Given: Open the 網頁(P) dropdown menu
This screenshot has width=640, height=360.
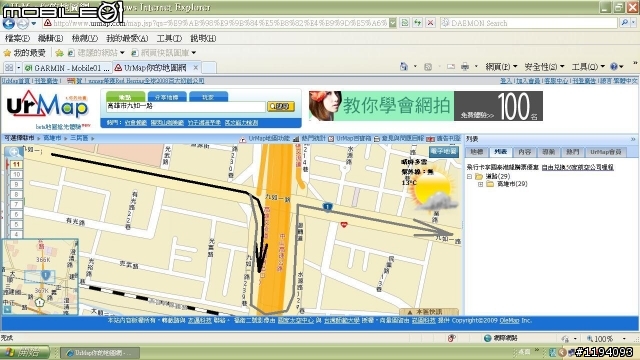Looking at the screenshot, I should [501, 66].
